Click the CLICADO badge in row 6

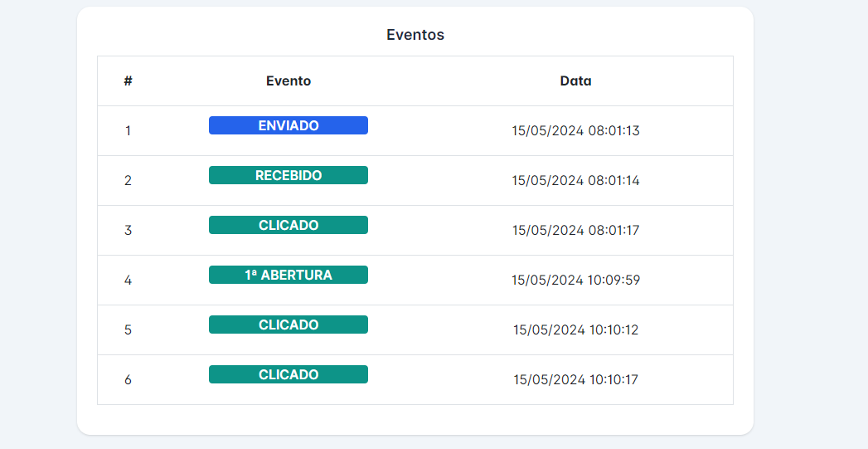tap(289, 374)
